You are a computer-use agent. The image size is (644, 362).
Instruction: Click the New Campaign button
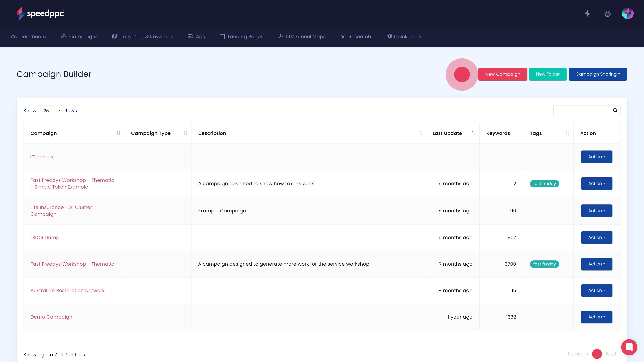502,74
